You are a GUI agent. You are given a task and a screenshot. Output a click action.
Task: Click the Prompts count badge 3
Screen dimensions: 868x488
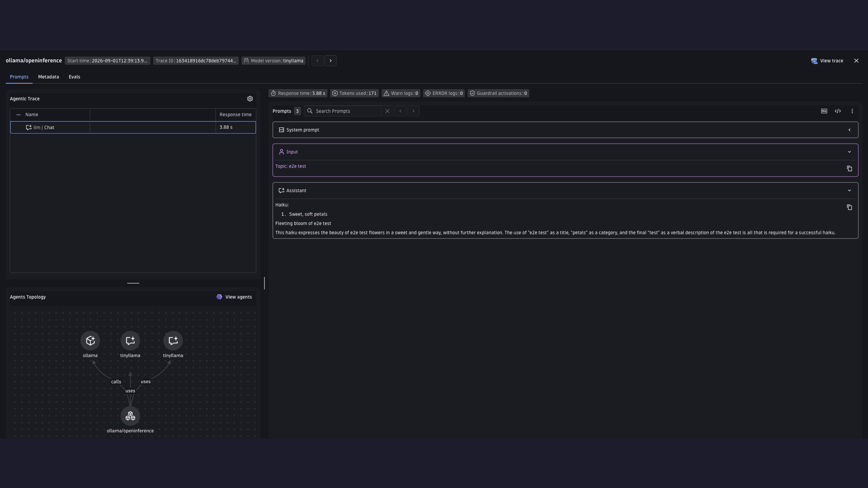point(297,111)
